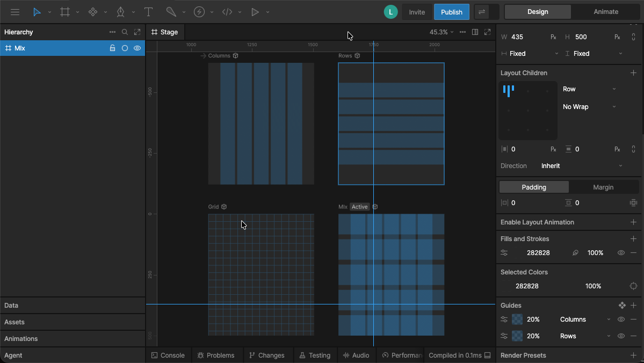Link layout gap values
Screen dimensions: 644x363
pos(633,149)
